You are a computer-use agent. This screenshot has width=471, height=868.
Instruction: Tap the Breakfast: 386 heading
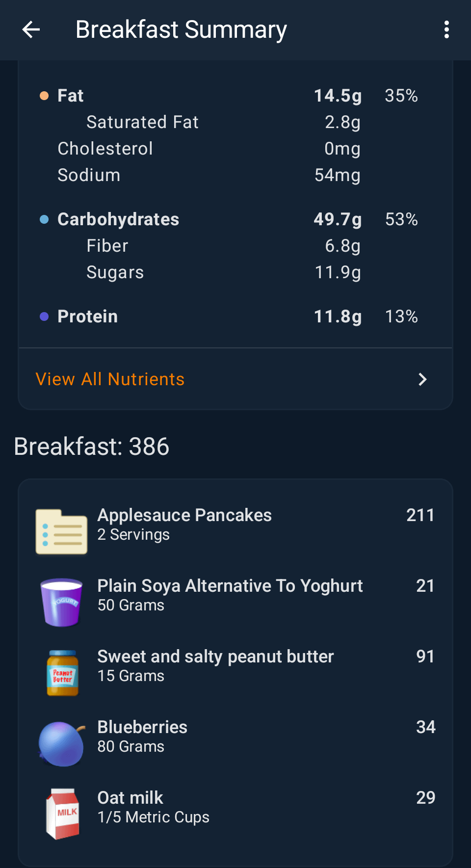pos(92,447)
